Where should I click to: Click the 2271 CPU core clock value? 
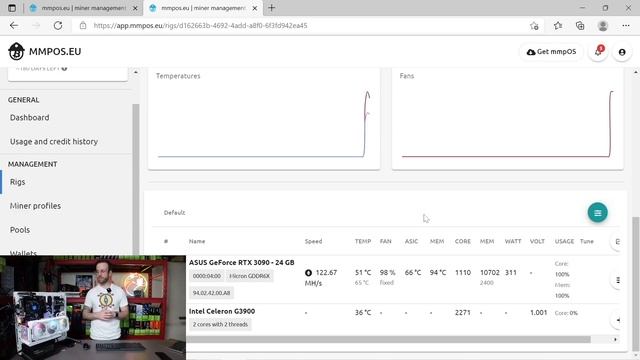click(x=463, y=313)
